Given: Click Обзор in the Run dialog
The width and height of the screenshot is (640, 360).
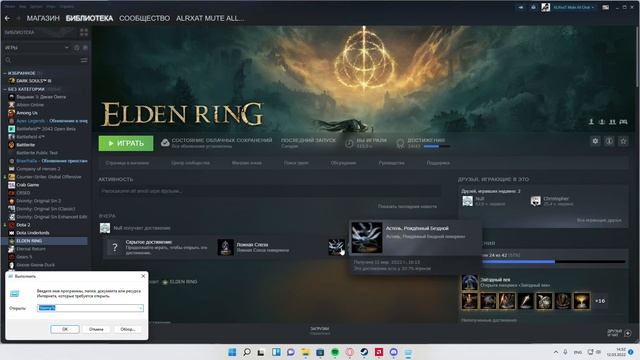Looking at the screenshot, I should tap(128, 329).
